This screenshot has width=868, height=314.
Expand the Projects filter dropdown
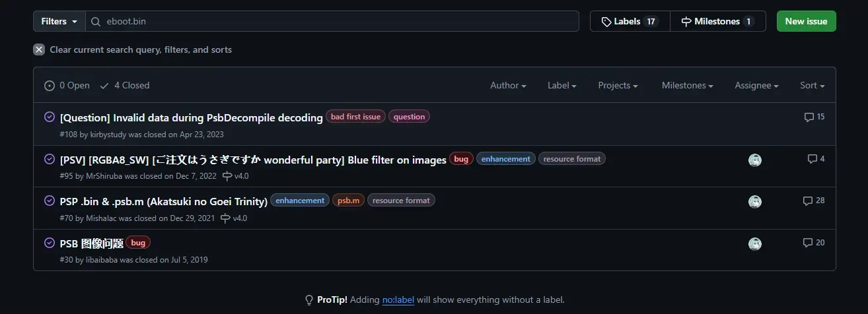[618, 85]
